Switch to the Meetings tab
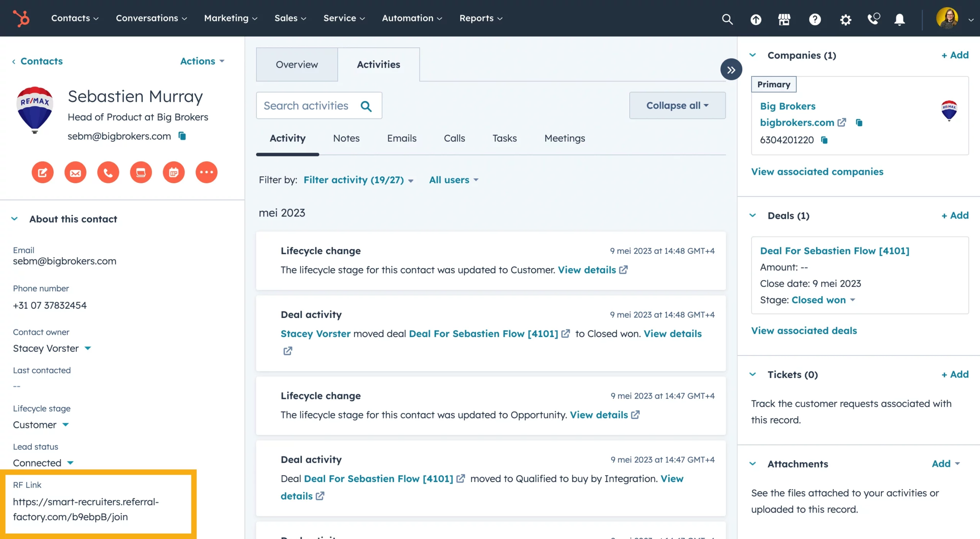 564,138
